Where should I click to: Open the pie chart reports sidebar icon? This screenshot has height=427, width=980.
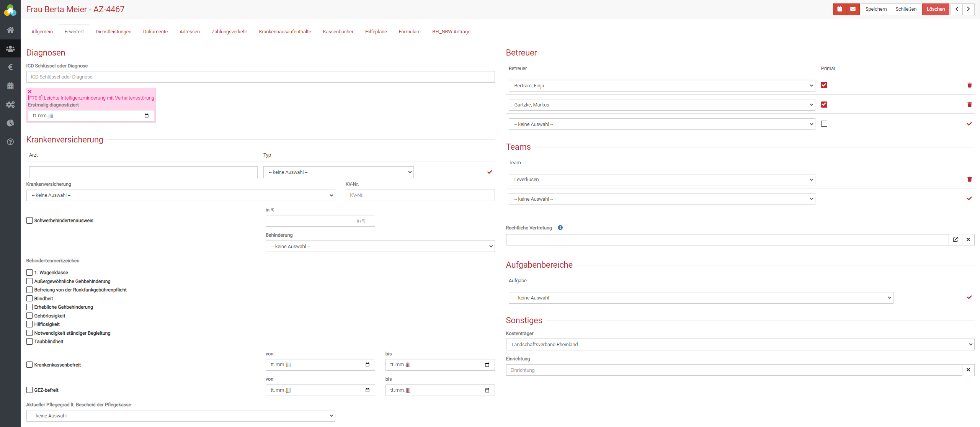(x=10, y=123)
